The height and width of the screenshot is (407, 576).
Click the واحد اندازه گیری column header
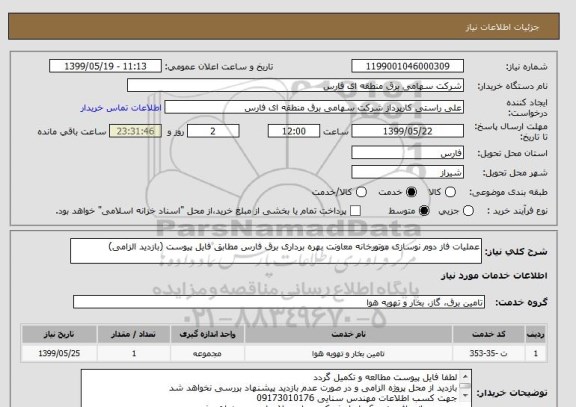(207, 334)
